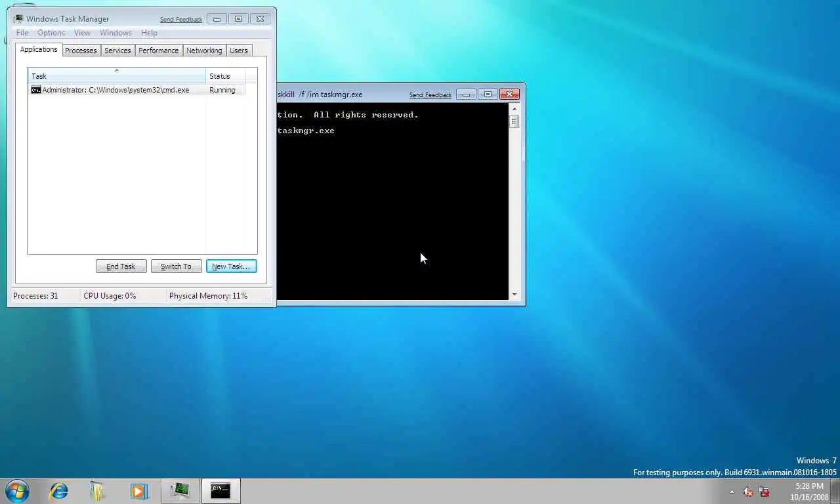Click the New Task... button
The height and width of the screenshot is (504, 840).
coord(231,266)
